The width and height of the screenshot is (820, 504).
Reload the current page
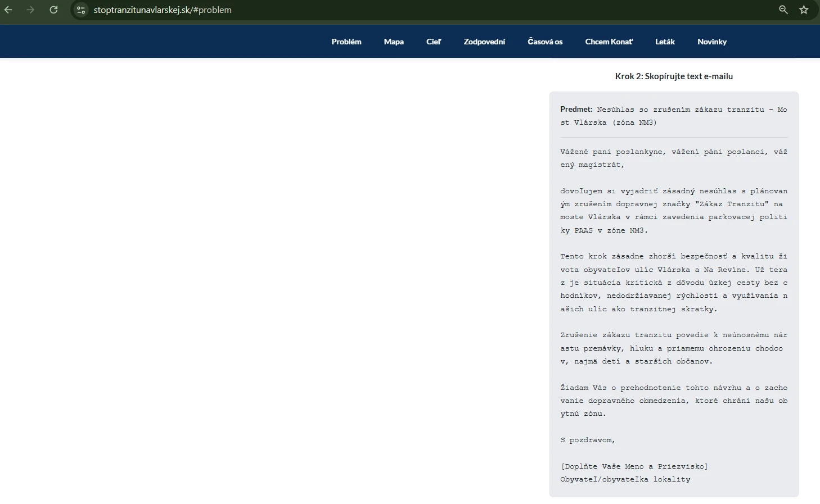point(53,10)
